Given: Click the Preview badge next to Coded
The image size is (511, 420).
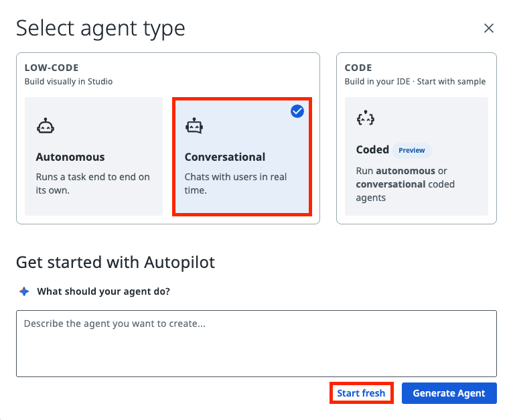Looking at the screenshot, I should [412, 150].
